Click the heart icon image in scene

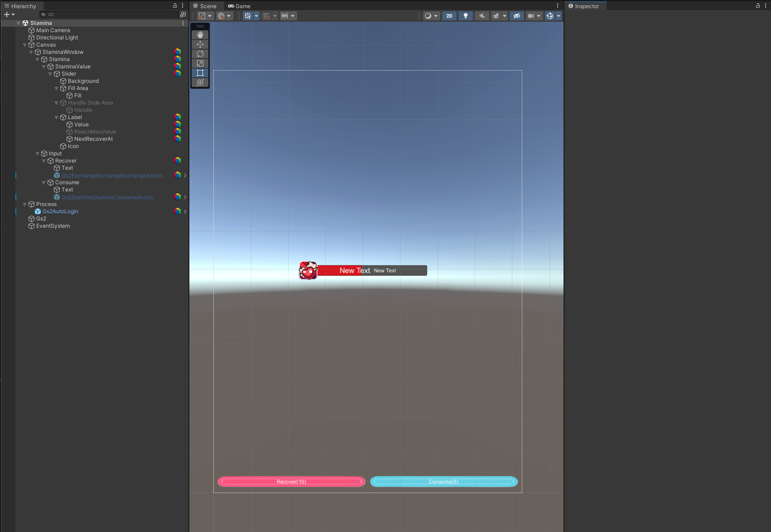[x=308, y=270]
